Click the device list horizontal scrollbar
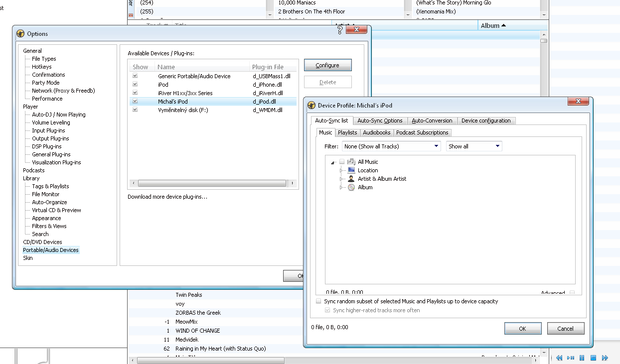The width and height of the screenshot is (620, 364). click(x=212, y=183)
